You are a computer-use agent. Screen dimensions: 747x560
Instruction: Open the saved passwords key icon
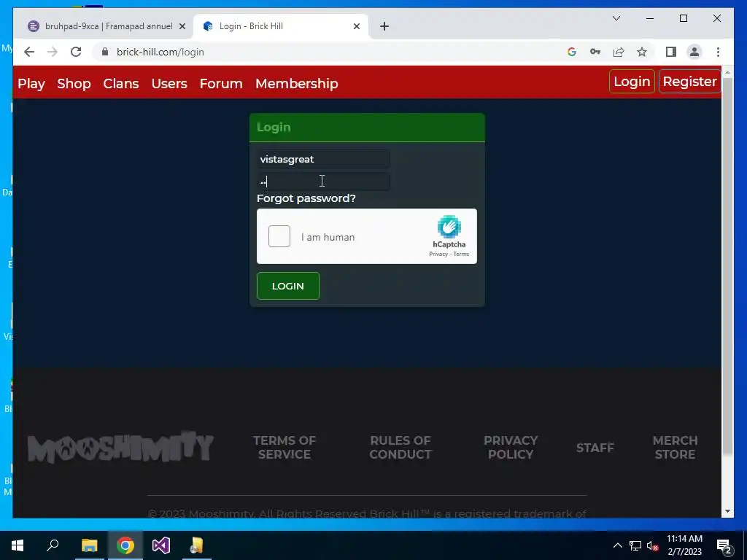[x=595, y=52]
